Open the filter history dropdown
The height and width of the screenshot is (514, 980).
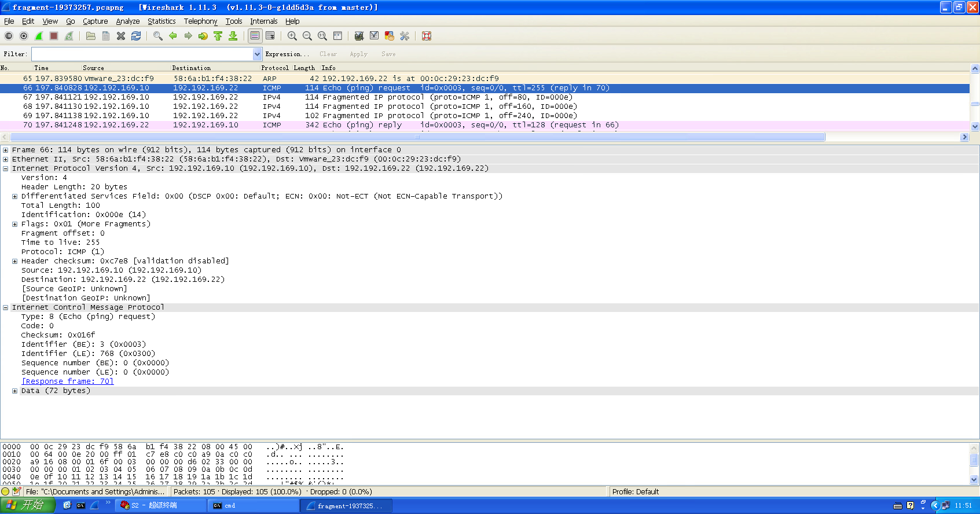pyautogui.click(x=258, y=54)
